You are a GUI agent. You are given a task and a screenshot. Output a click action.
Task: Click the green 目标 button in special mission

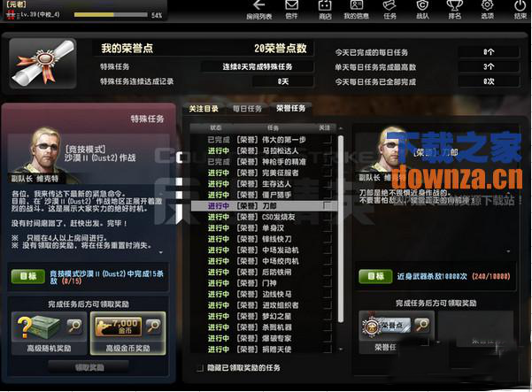pyautogui.click(x=28, y=276)
